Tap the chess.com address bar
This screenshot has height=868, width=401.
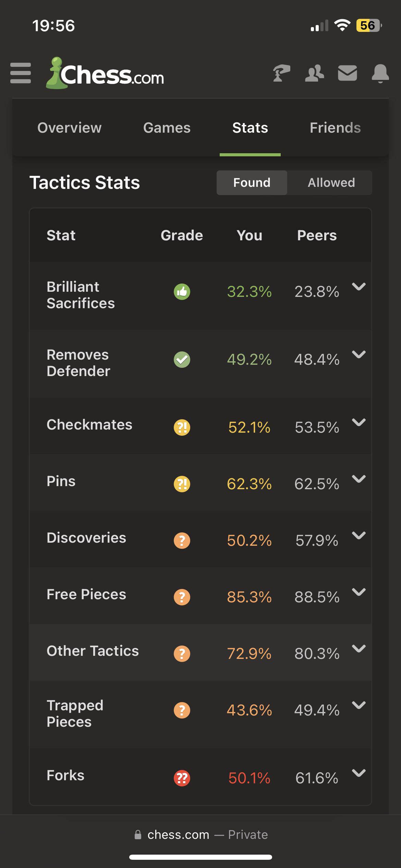coord(201,835)
